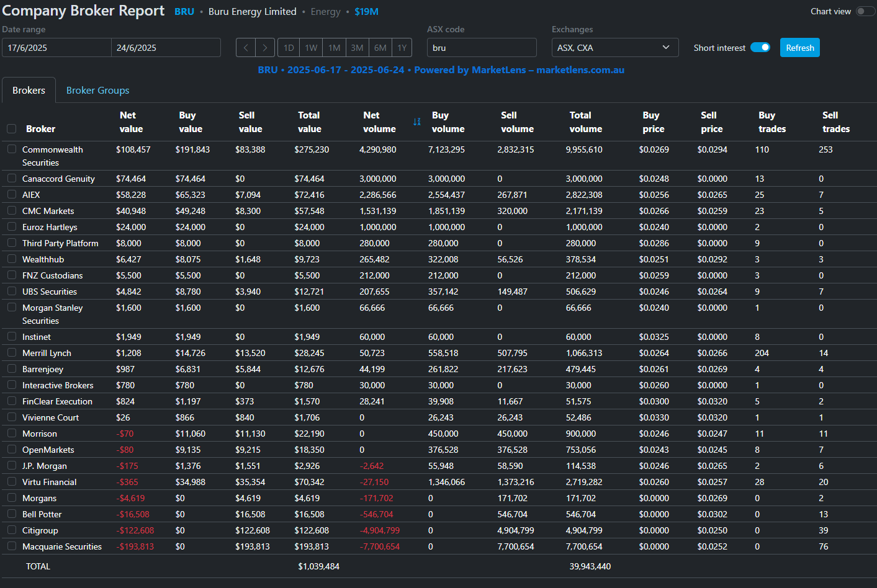Image resolution: width=877 pixels, height=588 pixels.
Task: Click the -7,700,654 net volume cell
Action: pyautogui.click(x=380, y=546)
